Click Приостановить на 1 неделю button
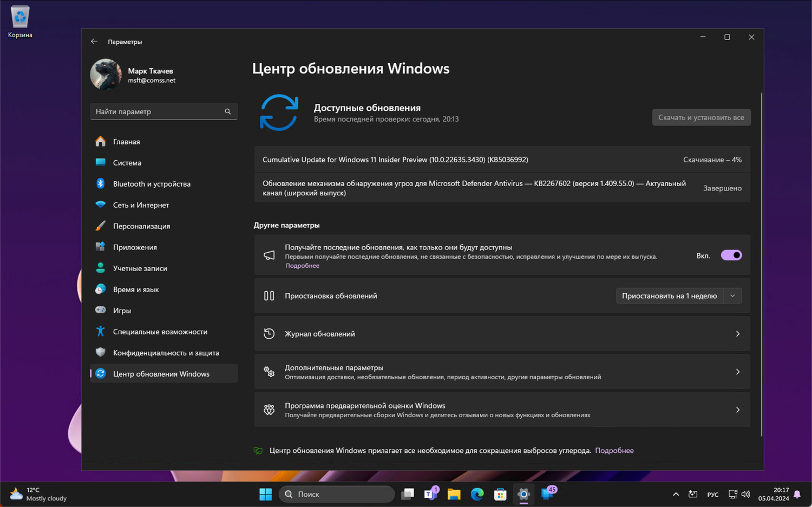The height and width of the screenshot is (507, 812). [670, 296]
